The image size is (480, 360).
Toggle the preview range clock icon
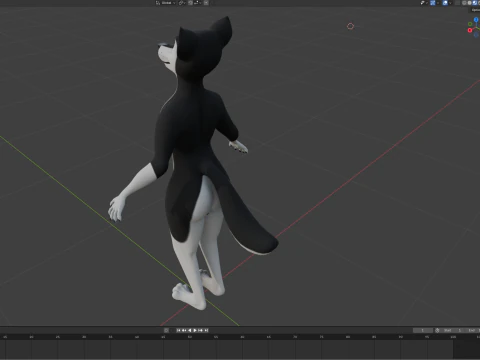pyautogui.click(x=437, y=330)
